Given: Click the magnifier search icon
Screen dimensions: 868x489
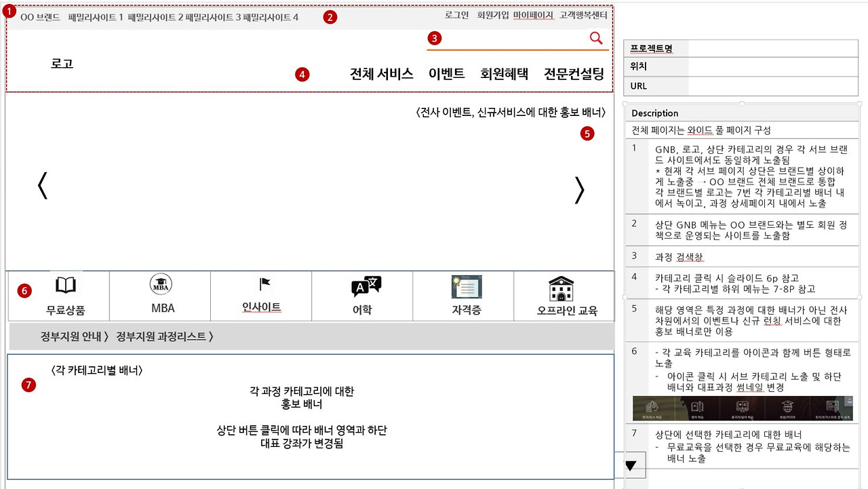Looking at the screenshot, I should pyautogui.click(x=596, y=38).
